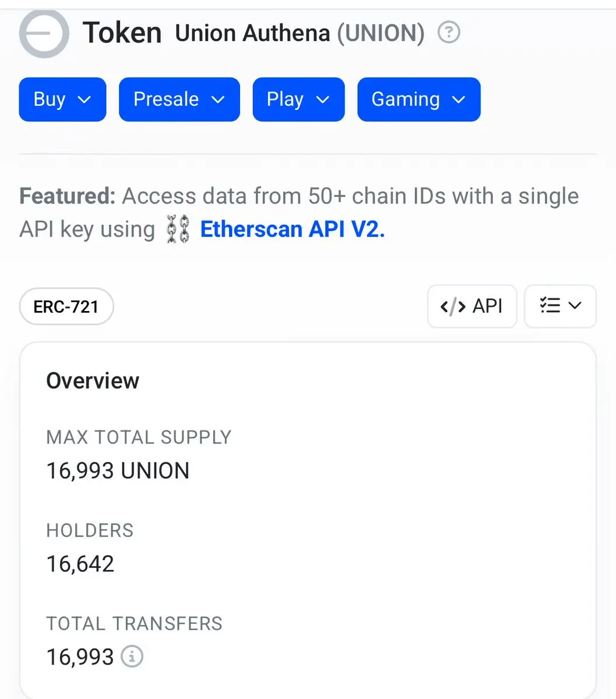Click the code brackets icon on the API button
The image size is (616, 699).
pyautogui.click(x=453, y=306)
